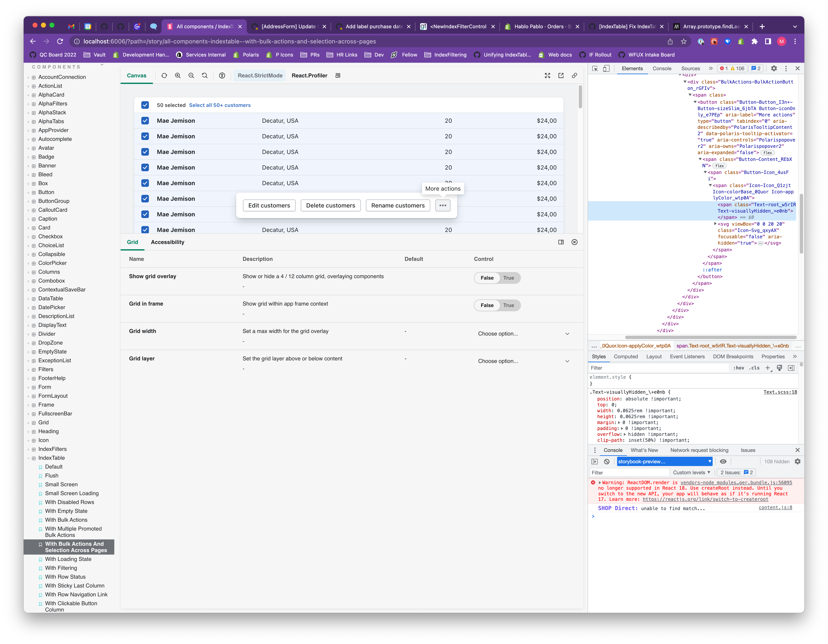The height and width of the screenshot is (644, 828).
Task: Zoom in the canvas preview
Action: pos(177,75)
